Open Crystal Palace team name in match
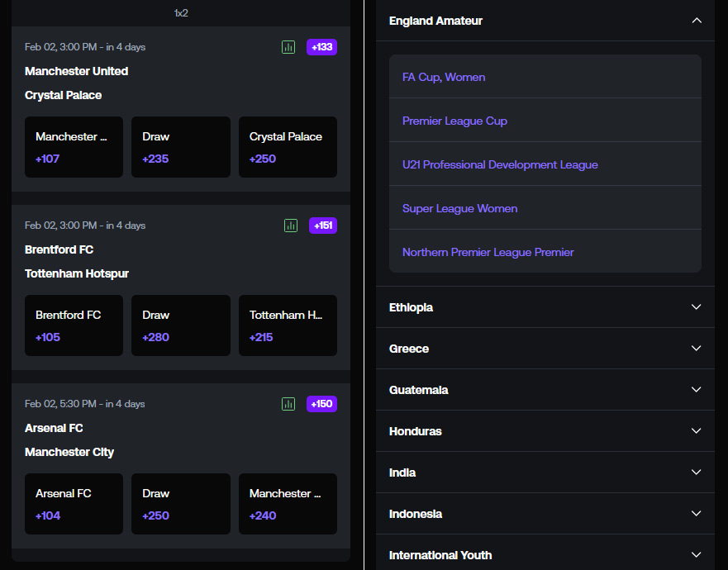This screenshot has height=570, width=728. point(63,95)
